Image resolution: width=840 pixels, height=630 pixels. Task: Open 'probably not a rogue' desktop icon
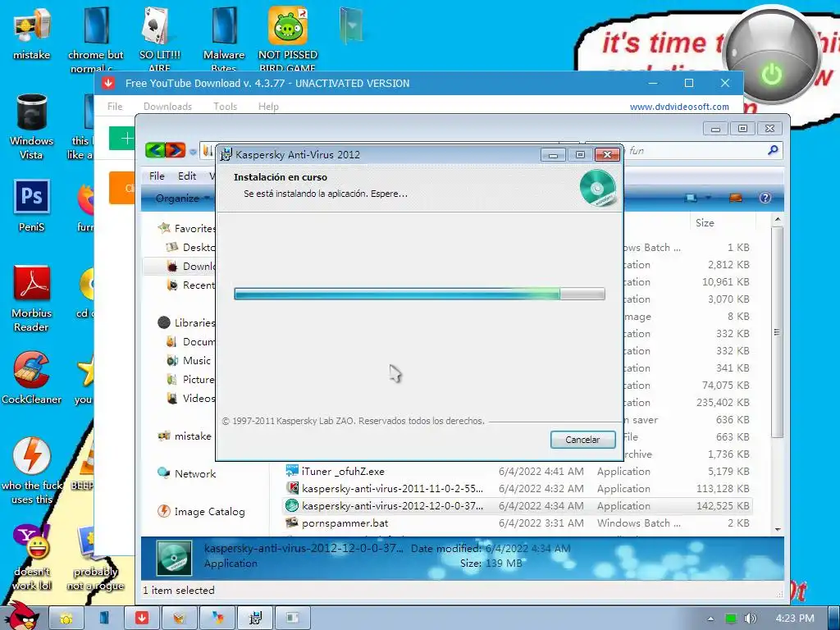click(x=95, y=557)
